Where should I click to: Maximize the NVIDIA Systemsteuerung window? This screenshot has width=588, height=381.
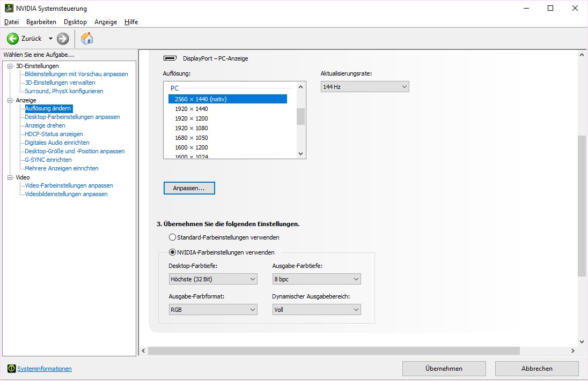click(550, 8)
